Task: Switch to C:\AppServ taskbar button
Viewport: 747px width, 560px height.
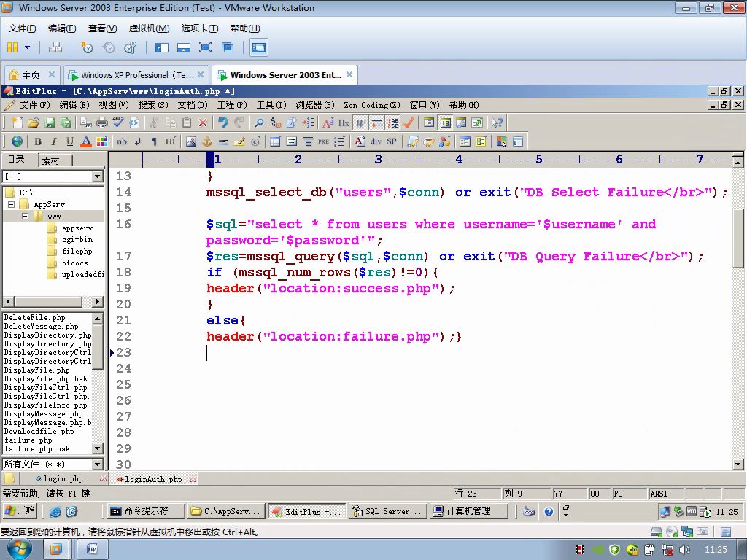Action: tap(226, 511)
